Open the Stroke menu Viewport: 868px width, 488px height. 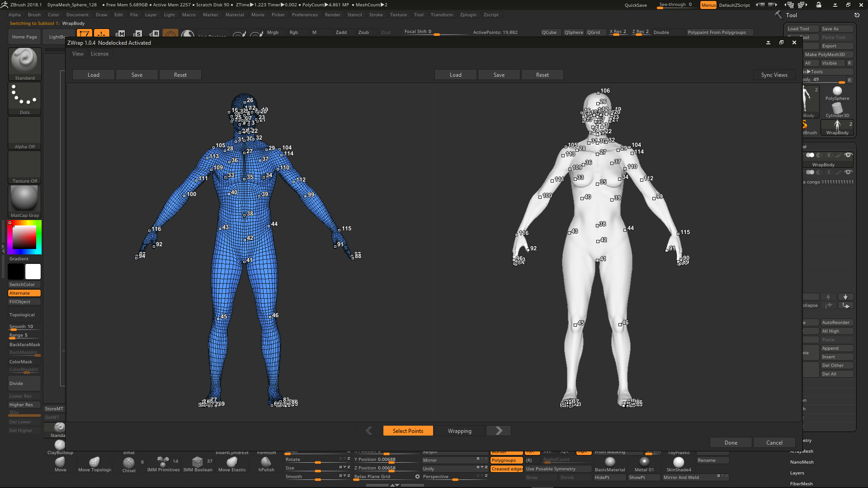(x=376, y=15)
